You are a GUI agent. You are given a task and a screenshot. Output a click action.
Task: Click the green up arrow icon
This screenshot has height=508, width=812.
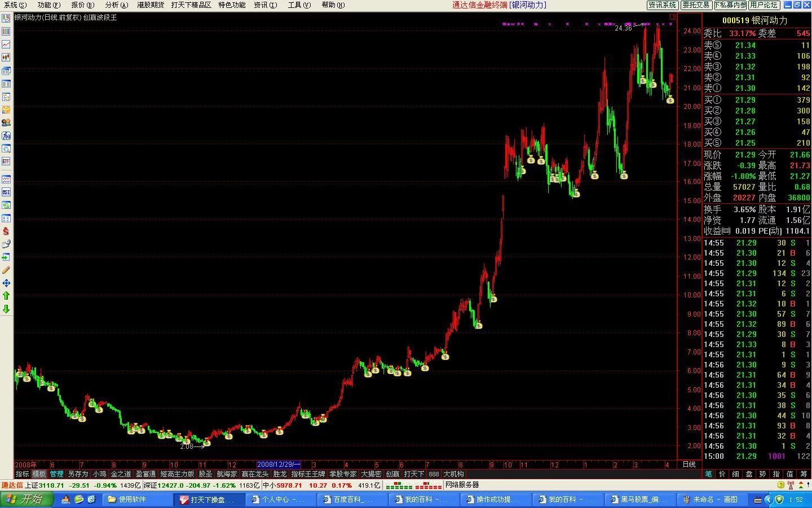tap(6, 296)
